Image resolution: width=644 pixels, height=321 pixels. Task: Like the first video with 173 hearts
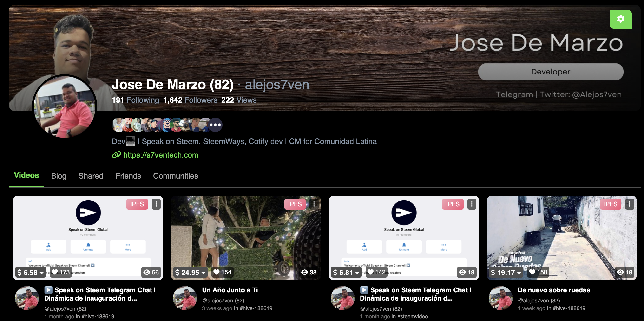(55, 272)
